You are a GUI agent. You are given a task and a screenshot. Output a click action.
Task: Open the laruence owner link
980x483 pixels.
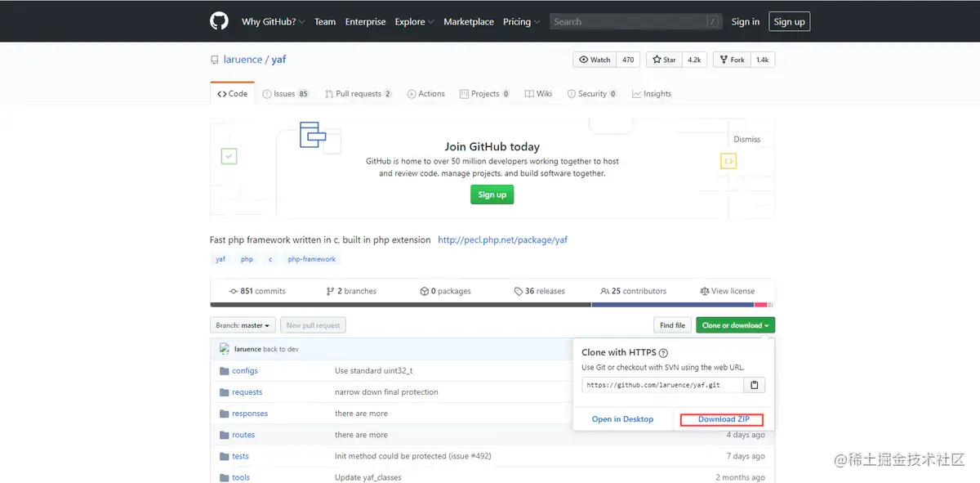pos(243,60)
